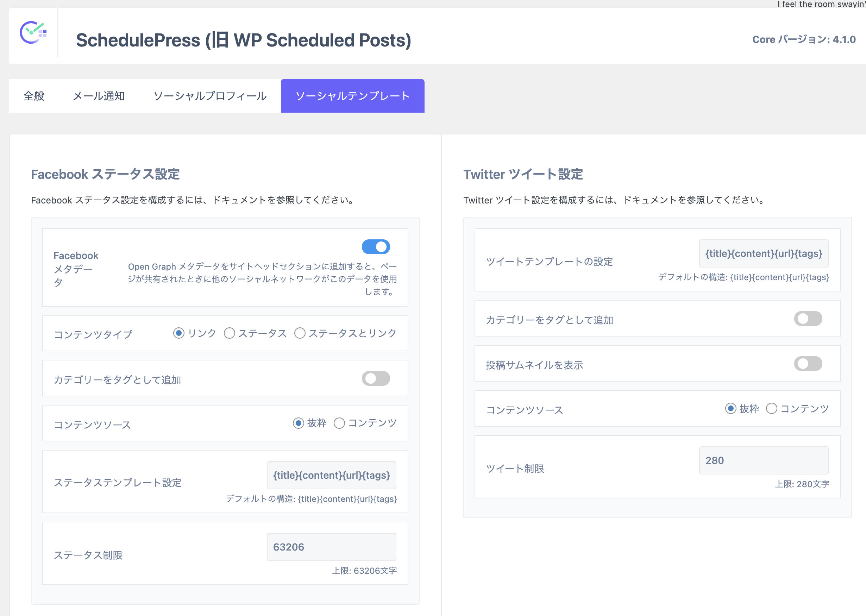This screenshot has height=616, width=866.
Task: Click the Facebook ステータス設定 heading
Action: (105, 175)
